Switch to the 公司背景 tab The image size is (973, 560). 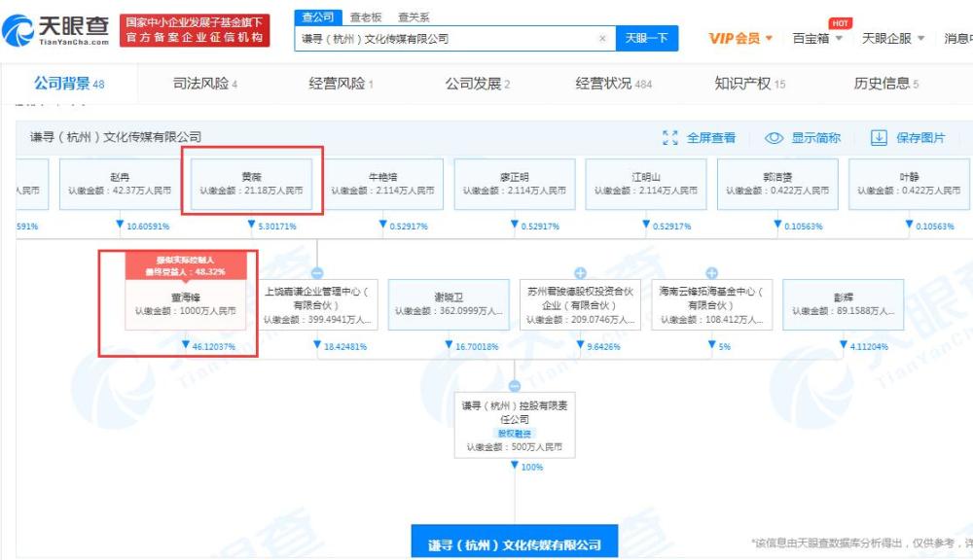click(69, 83)
